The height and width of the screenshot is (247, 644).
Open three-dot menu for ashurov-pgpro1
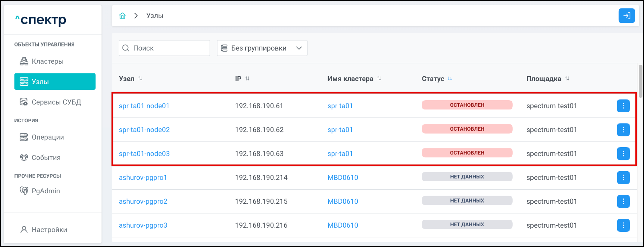(623, 178)
